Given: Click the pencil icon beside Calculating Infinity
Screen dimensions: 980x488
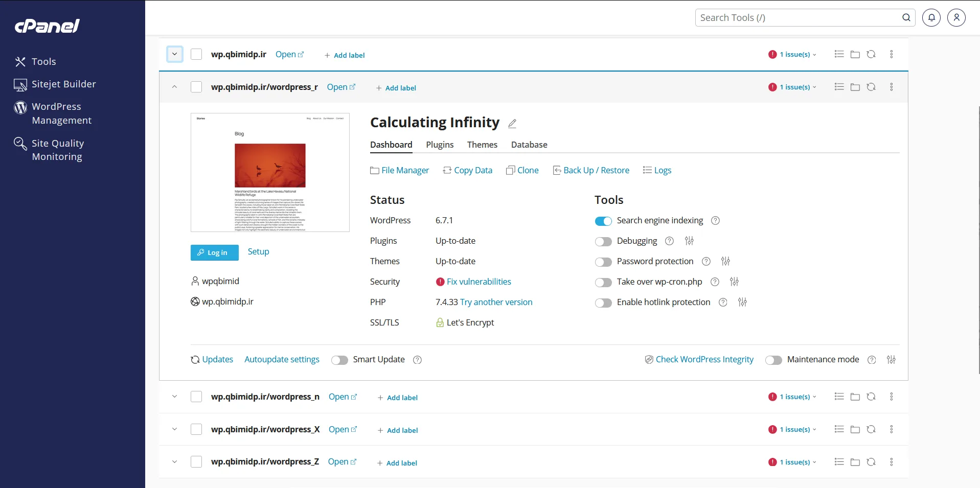Looking at the screenshot, I should [x=512, y=124].
